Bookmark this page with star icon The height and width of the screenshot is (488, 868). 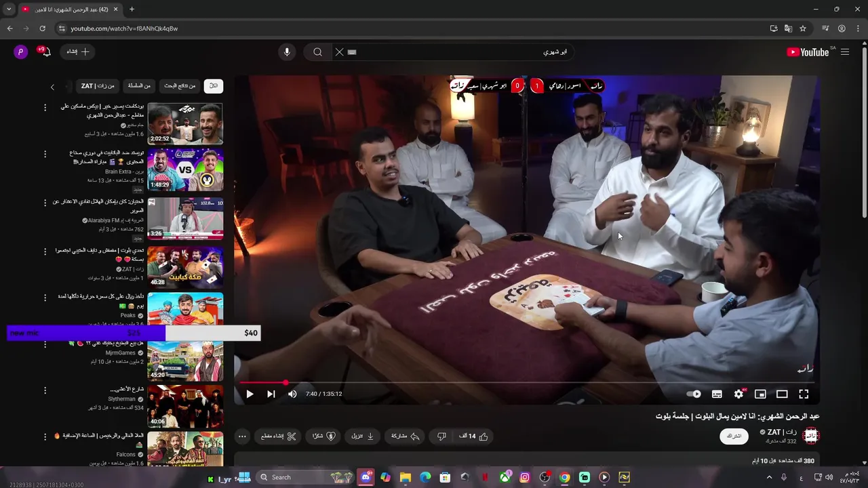[x=803, y=28]
